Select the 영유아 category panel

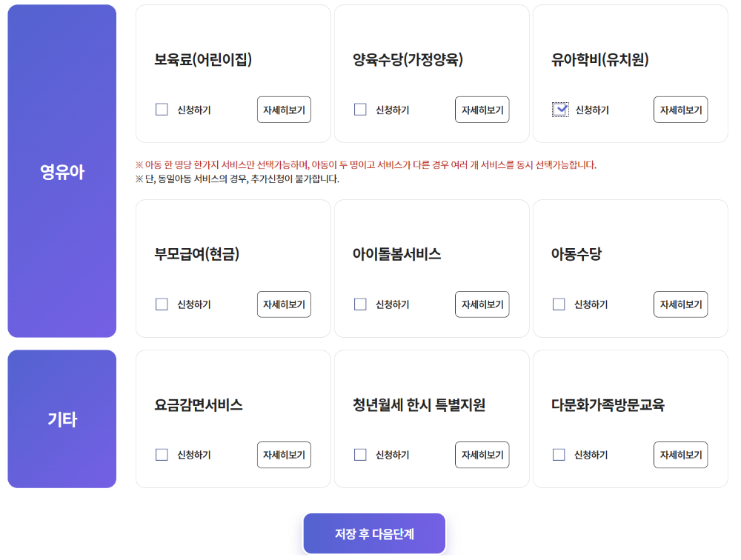62,170
